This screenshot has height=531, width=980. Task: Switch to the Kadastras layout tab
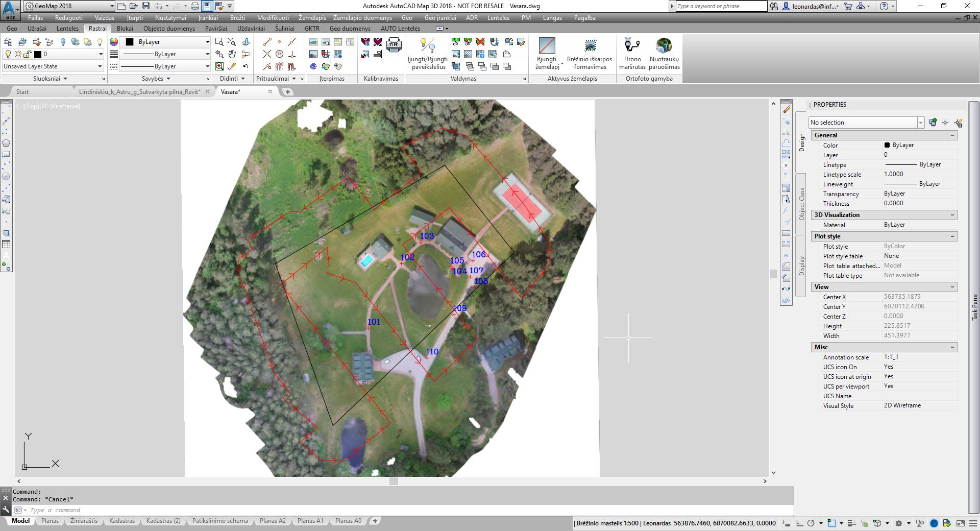point(122,521)
